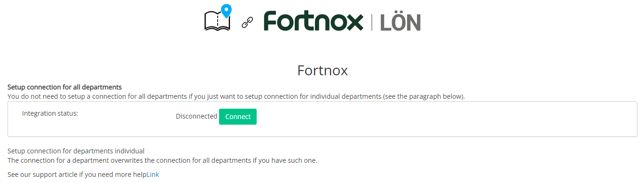The height and width of the screenshot is (183, 644).
Task: Click the Fortnox page heading
Action: pos(322,71)
